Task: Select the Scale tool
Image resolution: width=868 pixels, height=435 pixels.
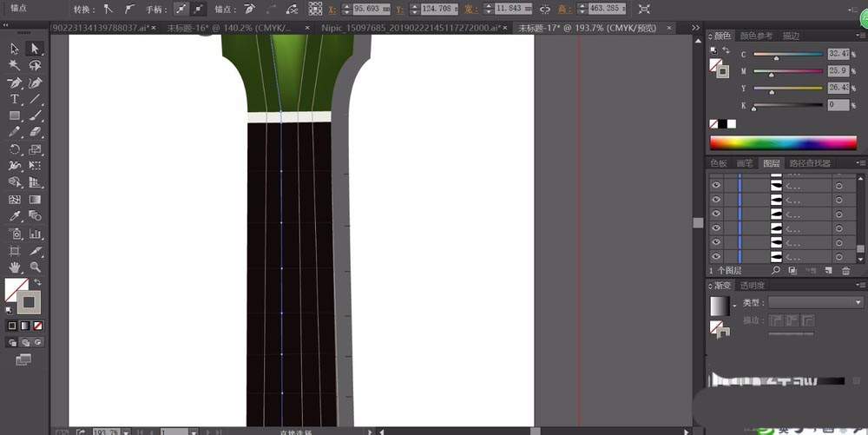Action: pyautogui.click(x=35, y=149)
